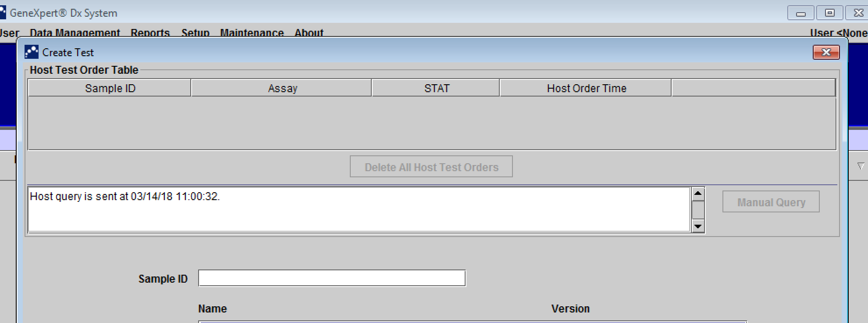Click the triangle arrow right of the dialog
The height and width of the screenshot is (323, 868).
861,166
